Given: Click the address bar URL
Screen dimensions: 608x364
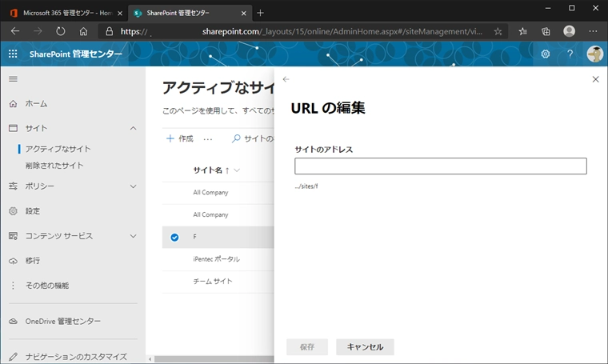Looking at the screenshot, I should tap(301, 31).
